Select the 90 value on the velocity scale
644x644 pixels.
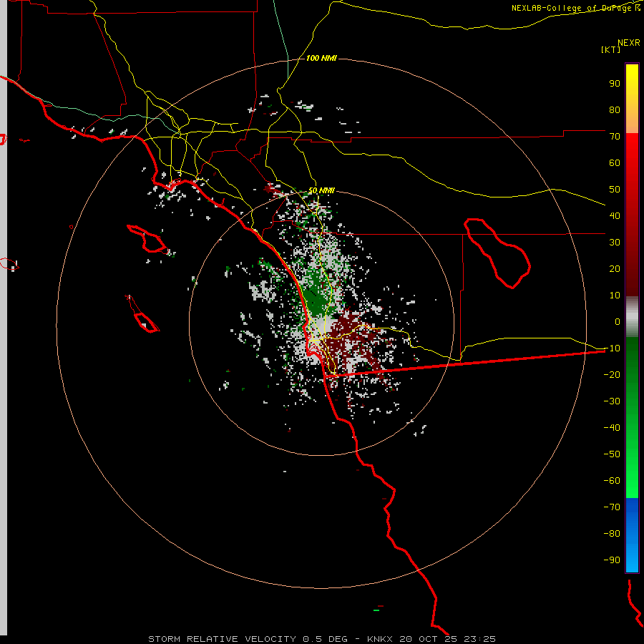click(615, 84)
